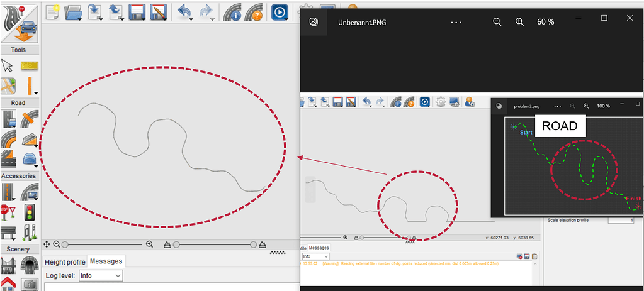Select the traffic light accessory icon
This screenshot has width=644, height=291.
click(30, 212)
